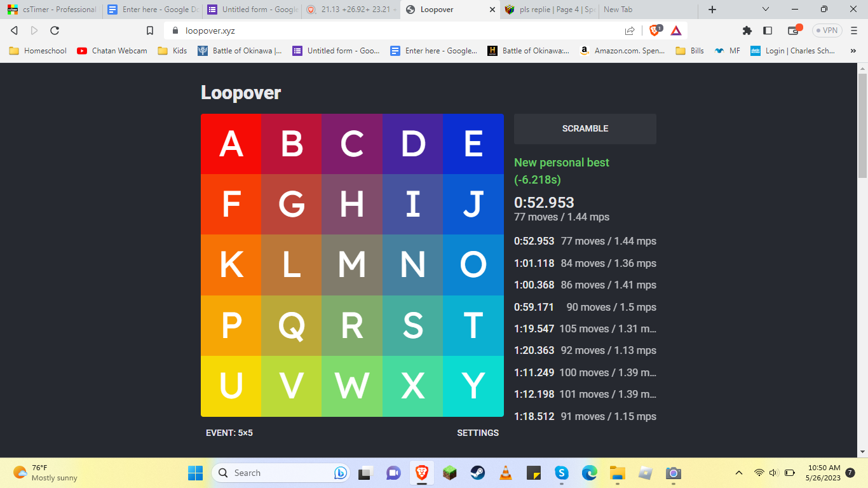
Task: Click the Brave Rewards triangle icon
Action: [676, 30]
